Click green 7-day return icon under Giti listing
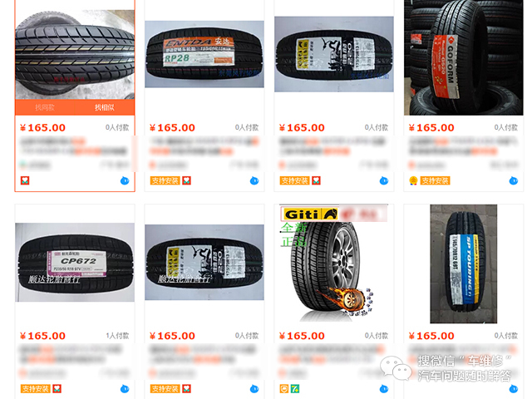Image resolution: width=532 pixels, height=399 pixels. pos(295,389)
